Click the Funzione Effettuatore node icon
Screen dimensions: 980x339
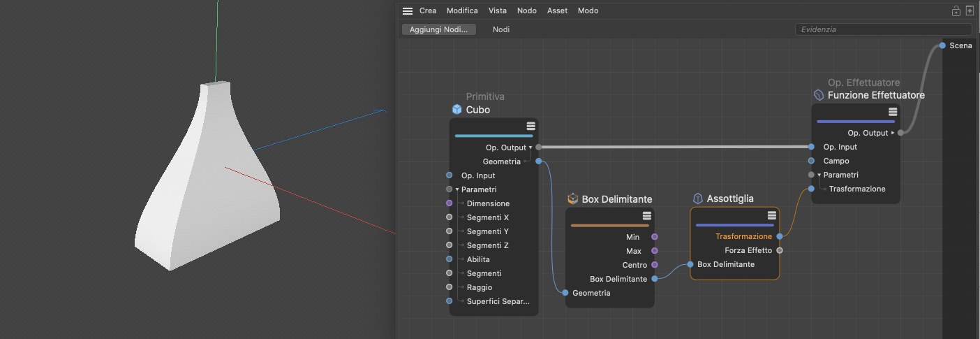point(819,95)
